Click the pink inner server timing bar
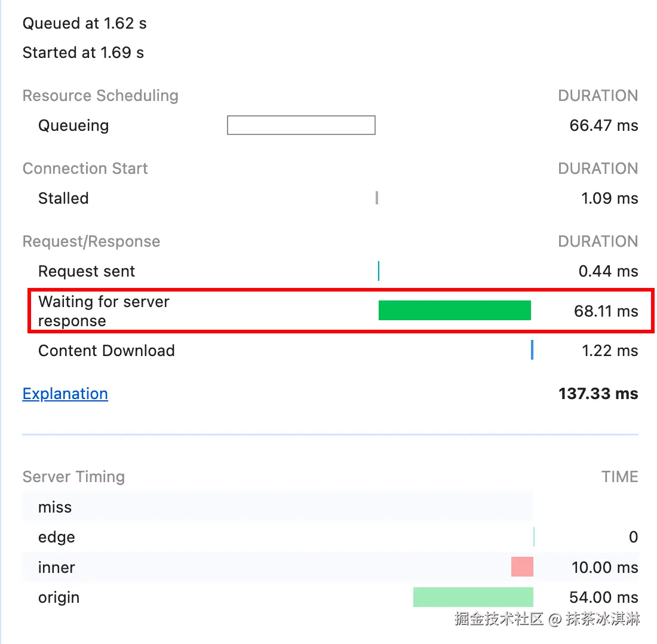Screen dimensions: 657x644 pyautogui.click(x=522, y=567)
